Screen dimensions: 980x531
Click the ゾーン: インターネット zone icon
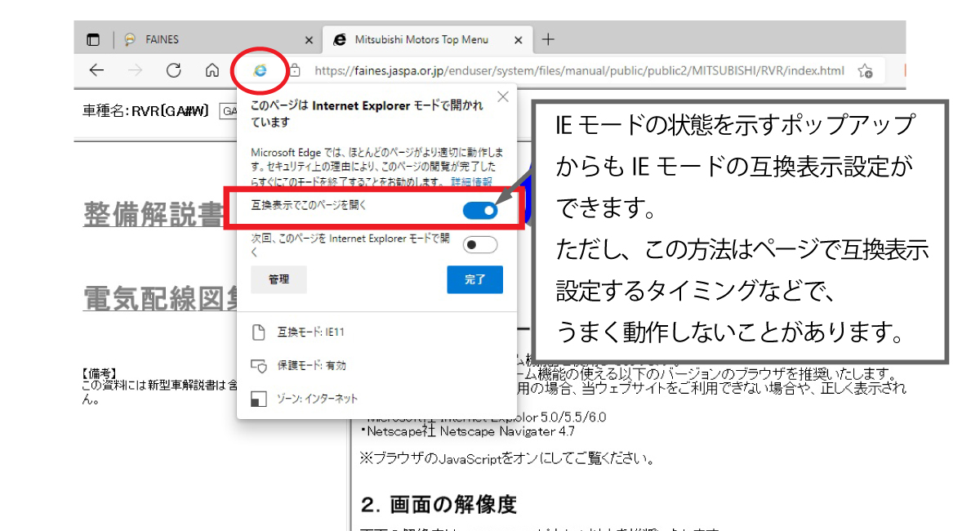(x=259, y=399)
